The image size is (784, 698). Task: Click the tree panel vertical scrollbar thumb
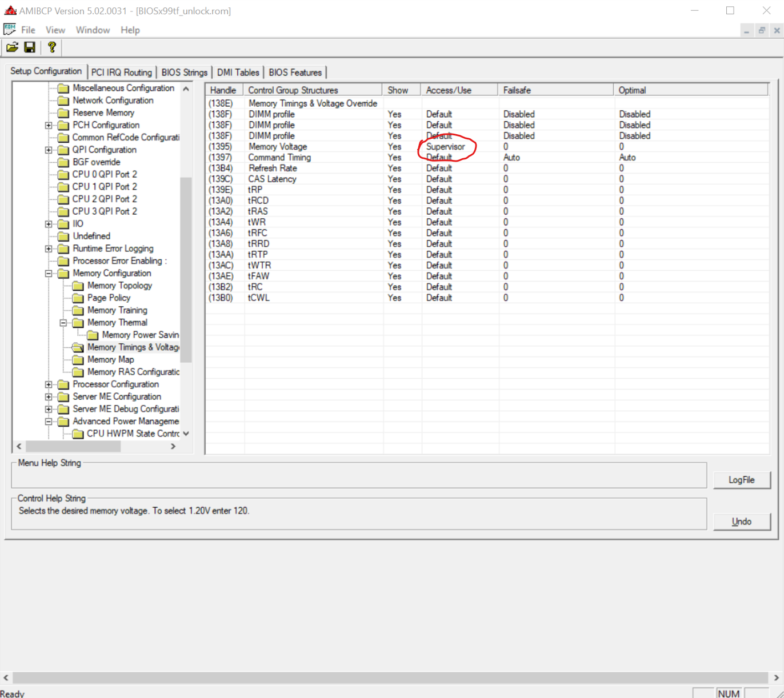tap(186, 270)
